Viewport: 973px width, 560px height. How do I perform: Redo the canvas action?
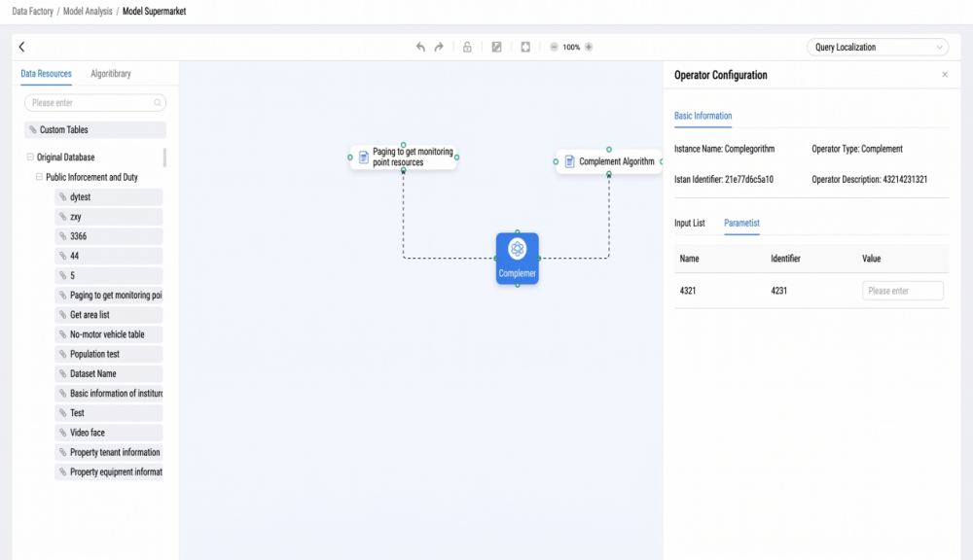(x=439, y=47)
